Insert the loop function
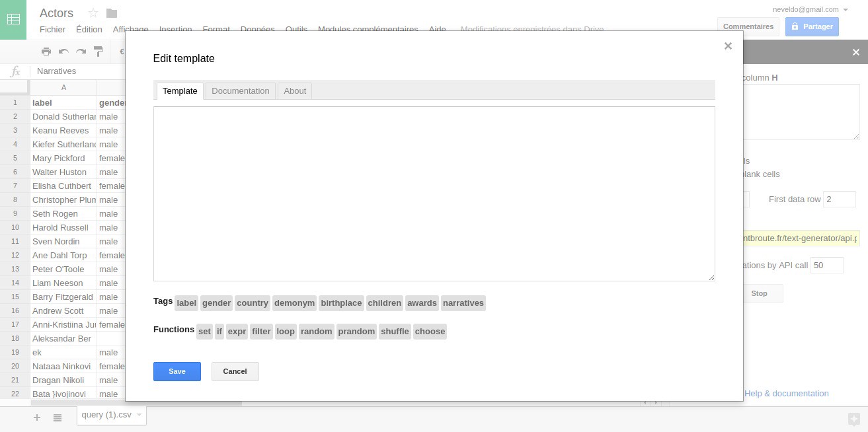The height and width of the screenshot is (432, 868). pyautogui.click(x=286, y=332)
